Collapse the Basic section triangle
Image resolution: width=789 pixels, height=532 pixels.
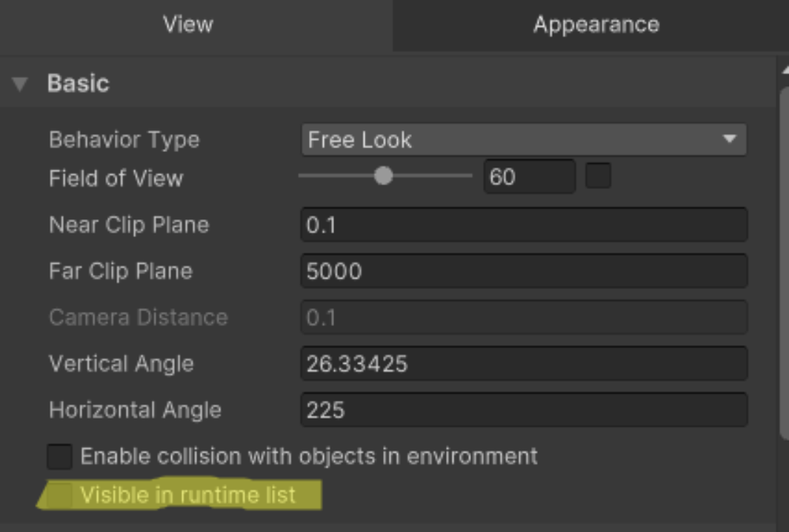coord(20,84)
